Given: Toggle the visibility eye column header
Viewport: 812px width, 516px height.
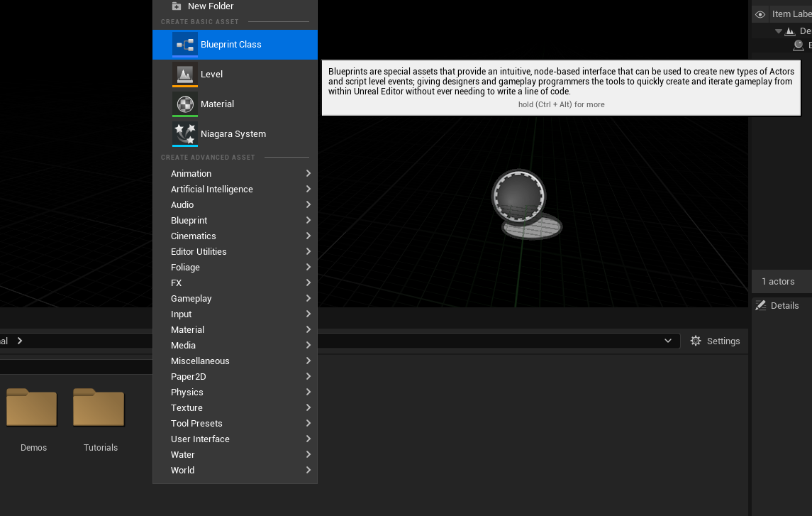Looking at the screenshot, I should click(x=760, y=14).
